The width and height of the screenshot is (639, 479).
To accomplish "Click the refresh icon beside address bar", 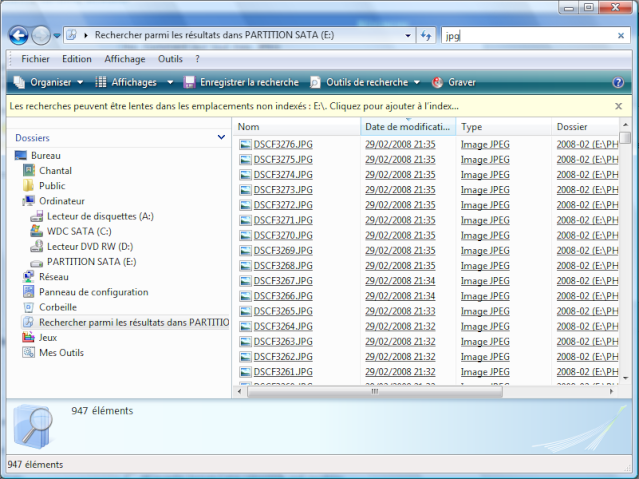I will pos(426,35).
